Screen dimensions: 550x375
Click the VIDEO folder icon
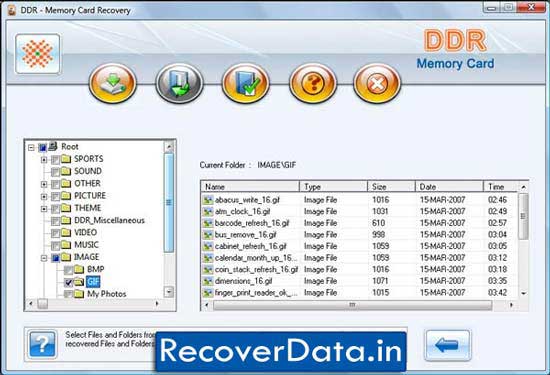(66, 233)
